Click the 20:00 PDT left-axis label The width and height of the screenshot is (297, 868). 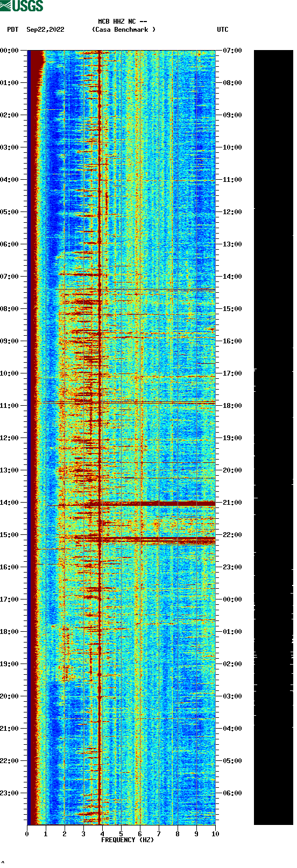tap(10, 696)
